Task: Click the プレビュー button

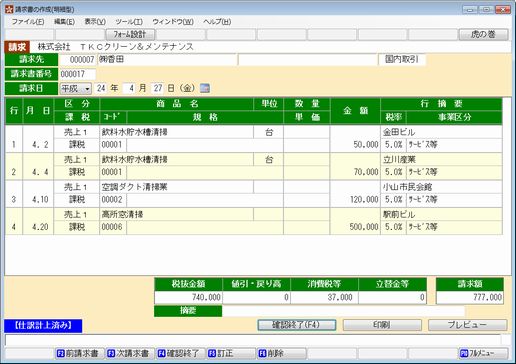Action: coord(467,325)
